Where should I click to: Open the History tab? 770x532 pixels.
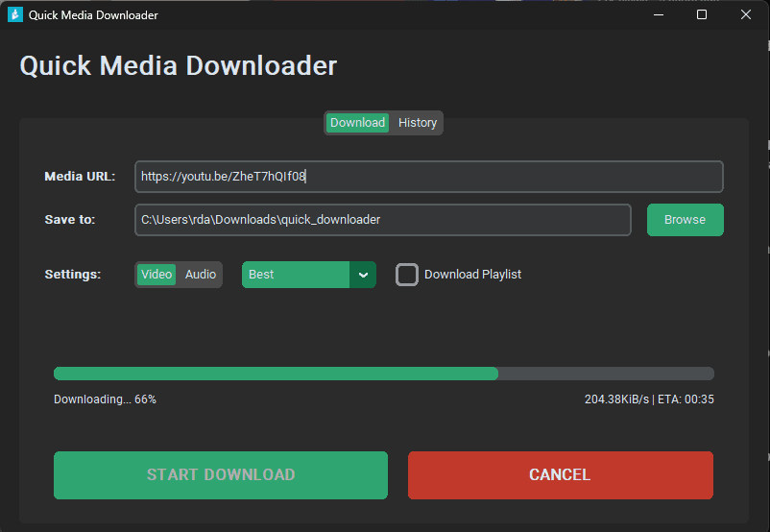click(418, 123)
